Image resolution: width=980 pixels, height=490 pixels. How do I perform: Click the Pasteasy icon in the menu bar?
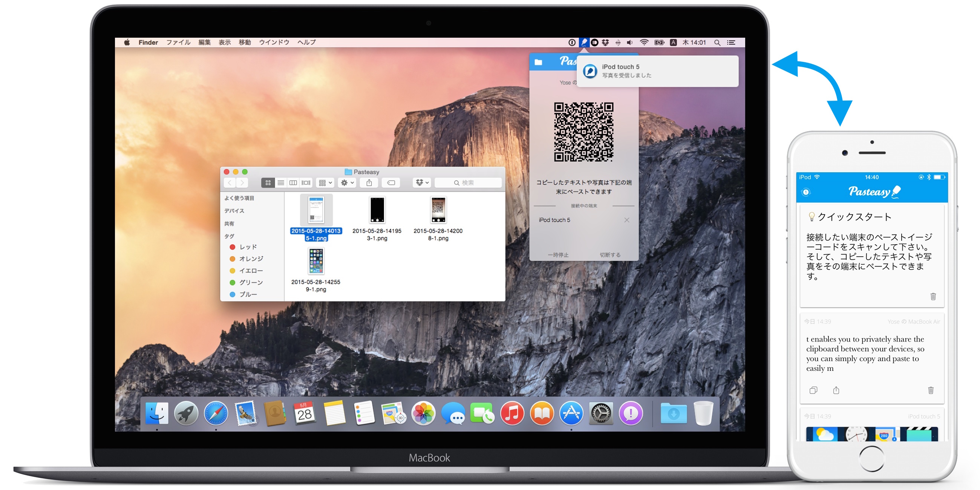(x=583, y=42)
